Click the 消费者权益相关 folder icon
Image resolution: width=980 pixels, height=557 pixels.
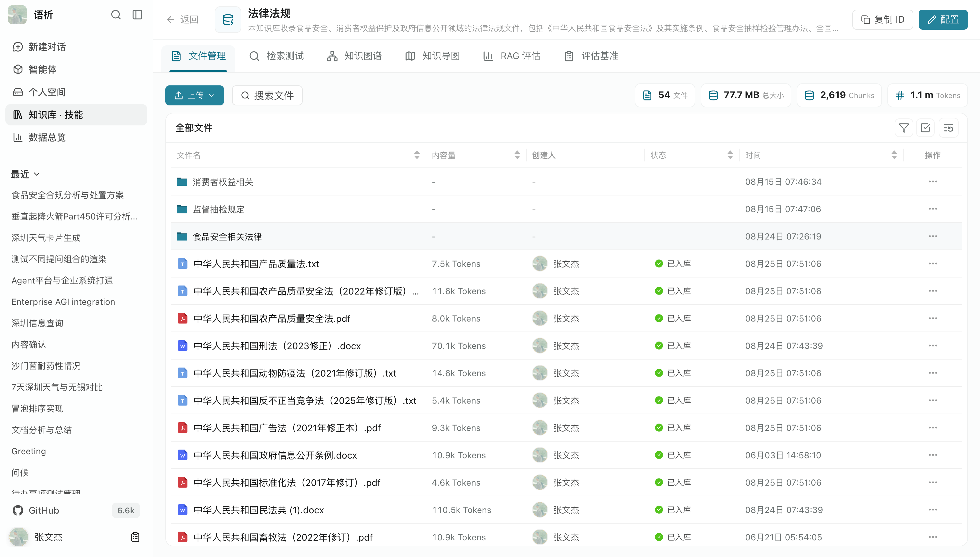tap(182, 182)
